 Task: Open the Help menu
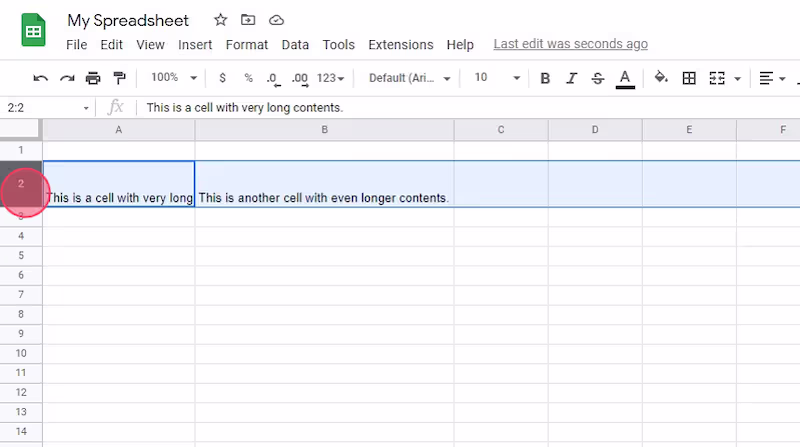(x=460, y=45)
